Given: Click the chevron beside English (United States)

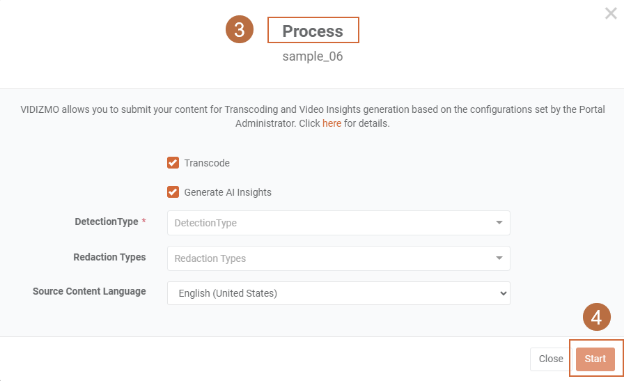Looking at the screenshot, I should pyautogui.click(x=503, y=293).
